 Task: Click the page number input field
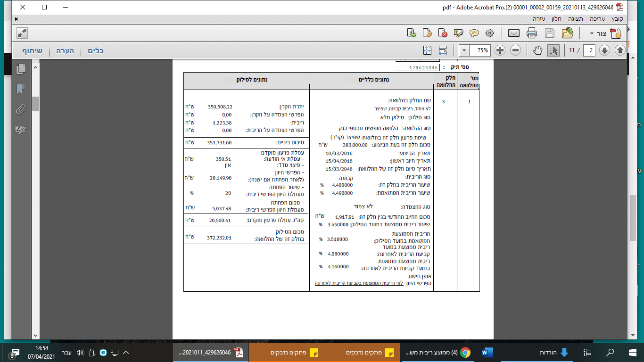tap(589, 50)
